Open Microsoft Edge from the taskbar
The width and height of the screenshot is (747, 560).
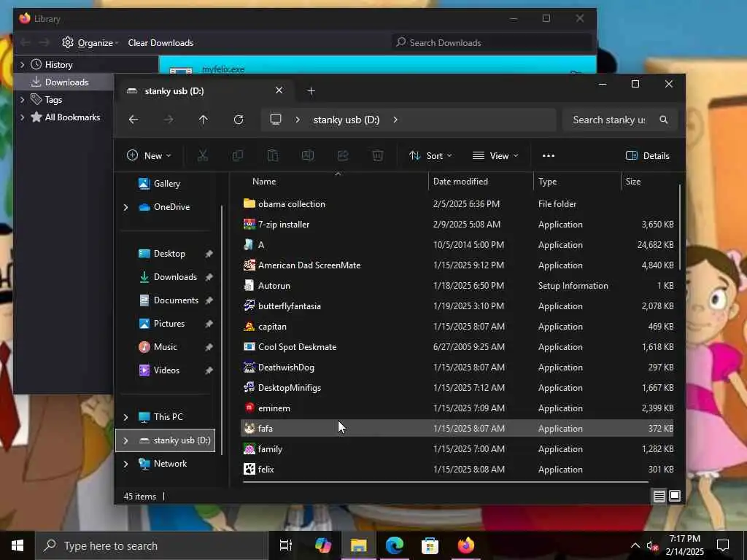point(395,545)
